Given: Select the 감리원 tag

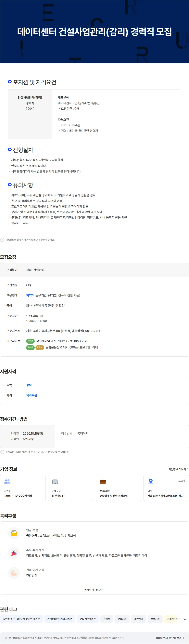Looking at the screenshot, I should (x=107, y=619).
